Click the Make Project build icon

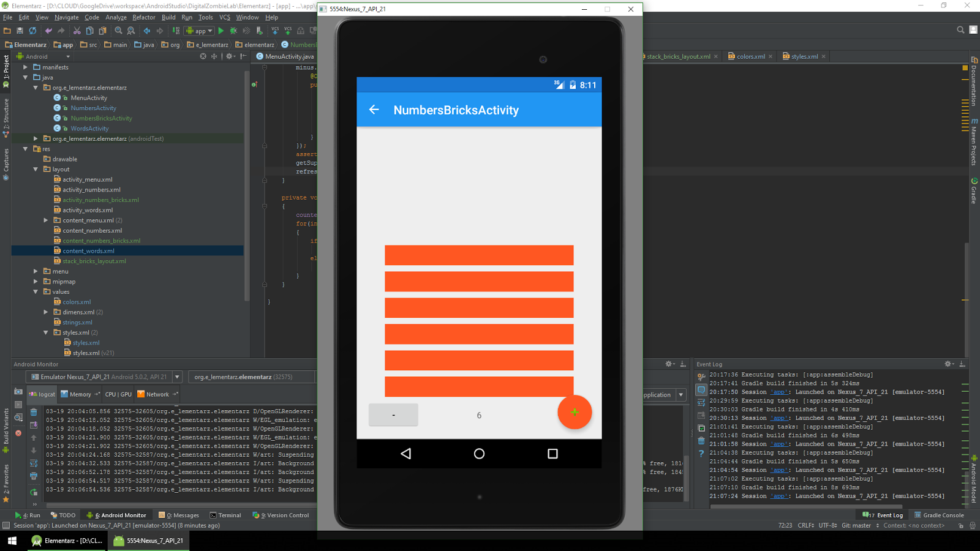[x=176, y=31]
